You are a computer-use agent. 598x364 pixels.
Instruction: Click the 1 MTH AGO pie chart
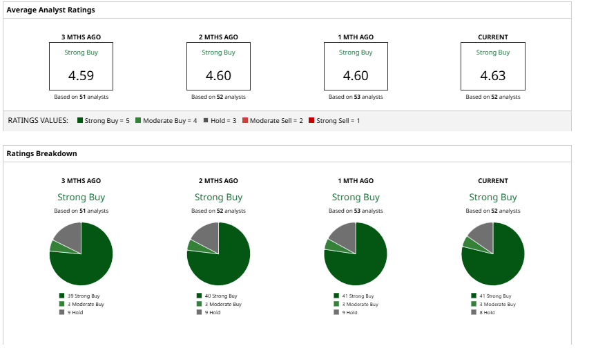356,253
